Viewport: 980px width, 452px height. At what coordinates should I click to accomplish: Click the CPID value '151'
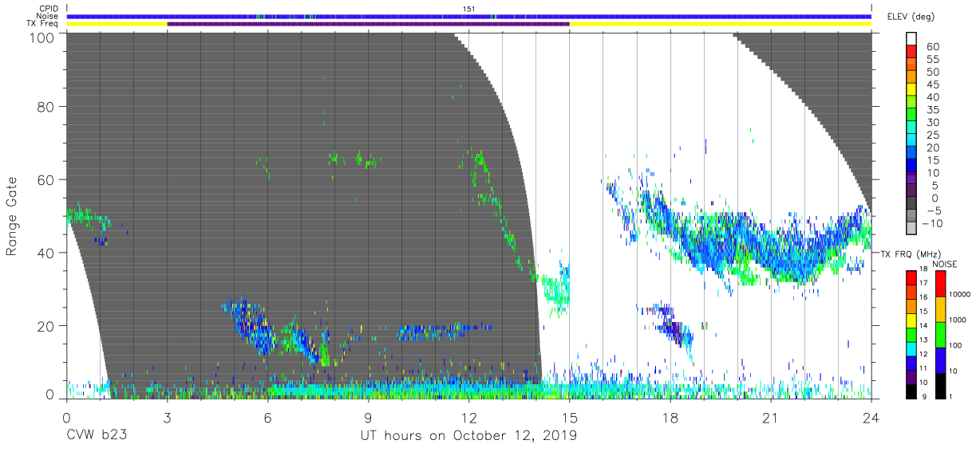tap(469, 9)
